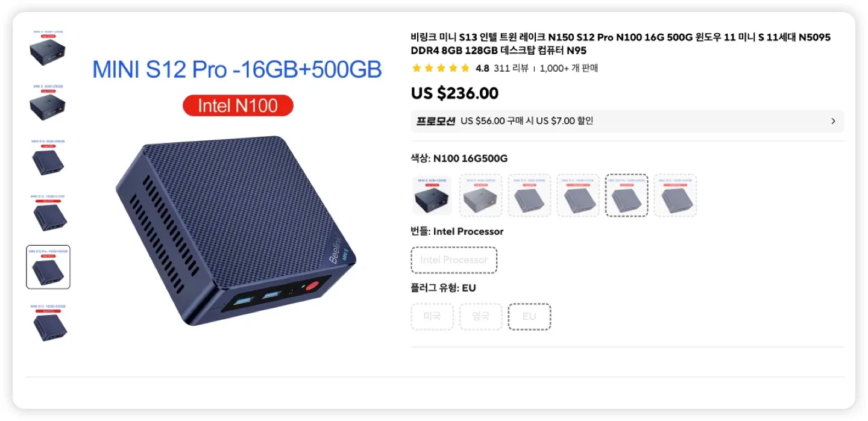
Task: Show the MINI S 8GB+256GB gallery thumbnail
Action: pos(48,104)
